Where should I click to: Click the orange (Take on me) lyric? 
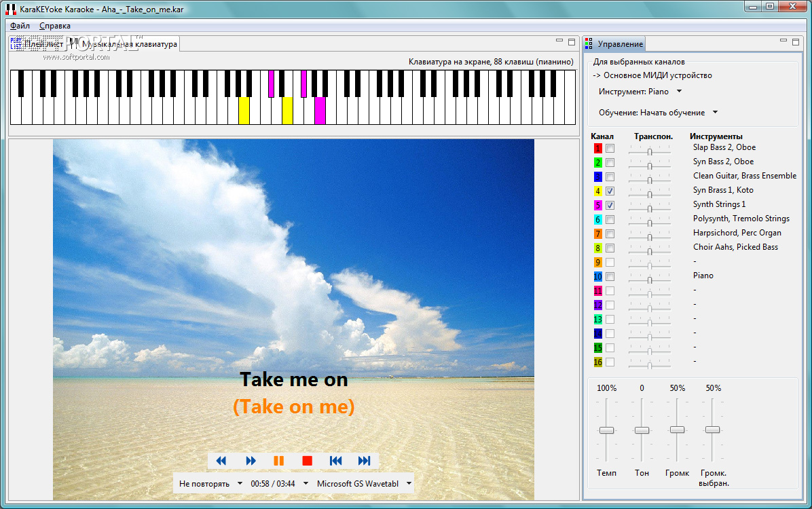click(293, 407)
